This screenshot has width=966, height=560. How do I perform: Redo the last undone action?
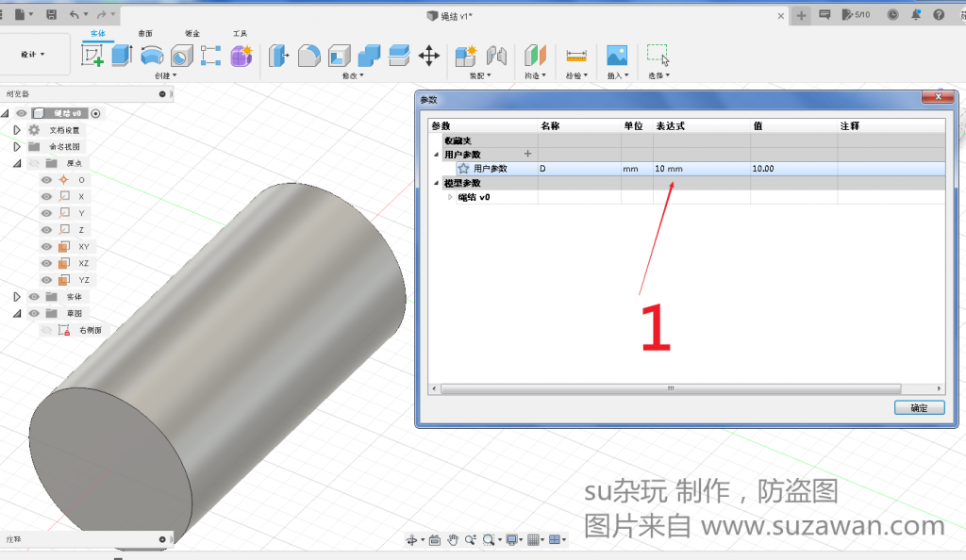(102, 15)
